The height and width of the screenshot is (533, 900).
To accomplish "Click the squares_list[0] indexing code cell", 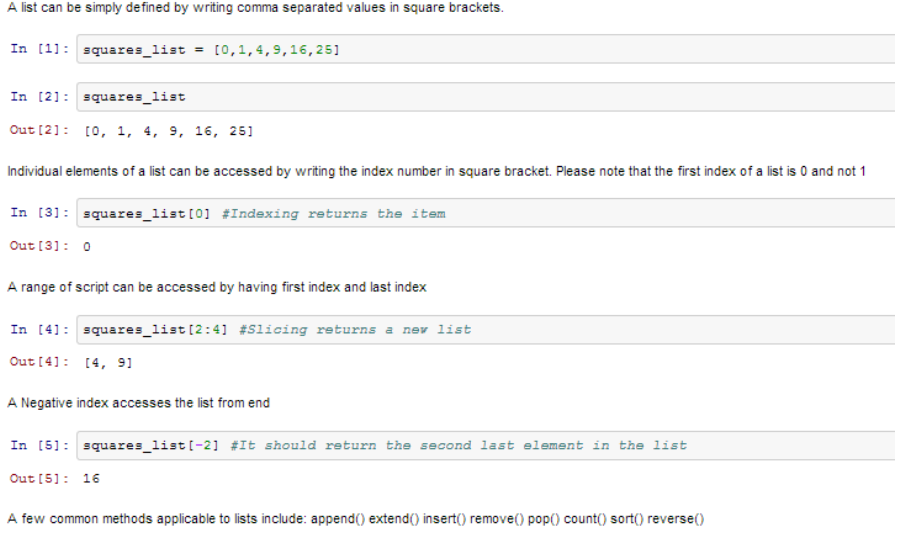I will coord(486,213).
